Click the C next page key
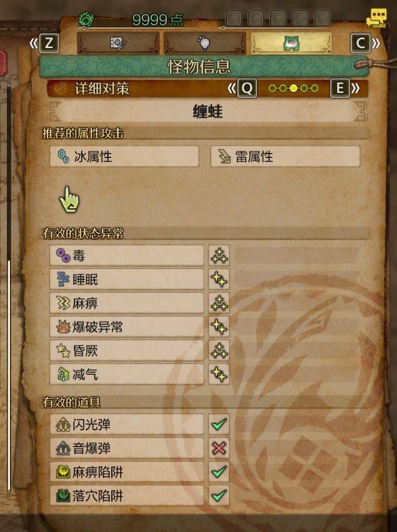The image size is (397, 532). pyautogui.click(x=360, y=43)
